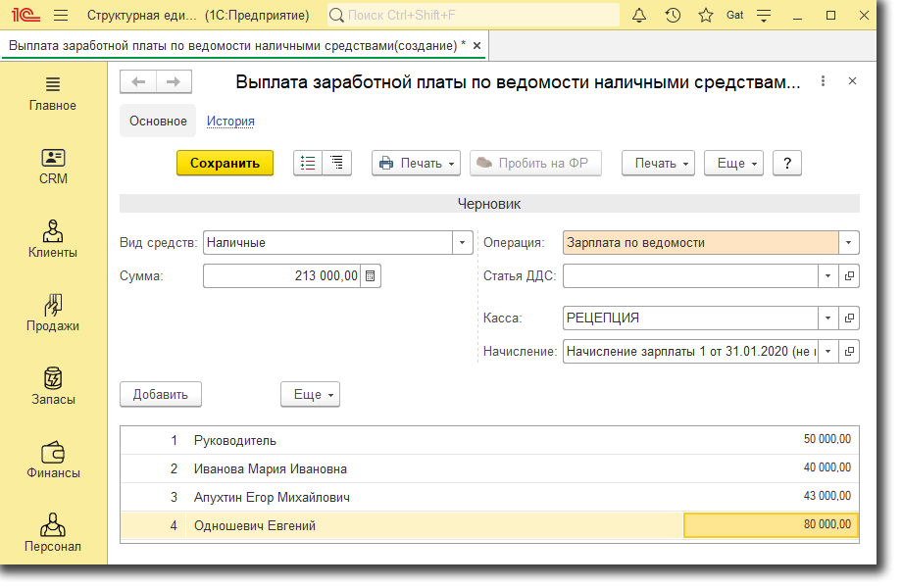Select the Руководитель row
The image size is (902, 588).
pyautogui.click(x=489, y=440)
